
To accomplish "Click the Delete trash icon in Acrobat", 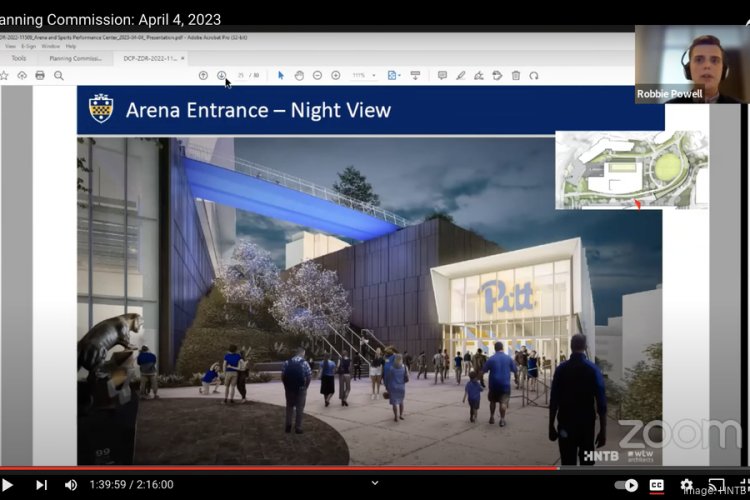I will coord(516,76).
